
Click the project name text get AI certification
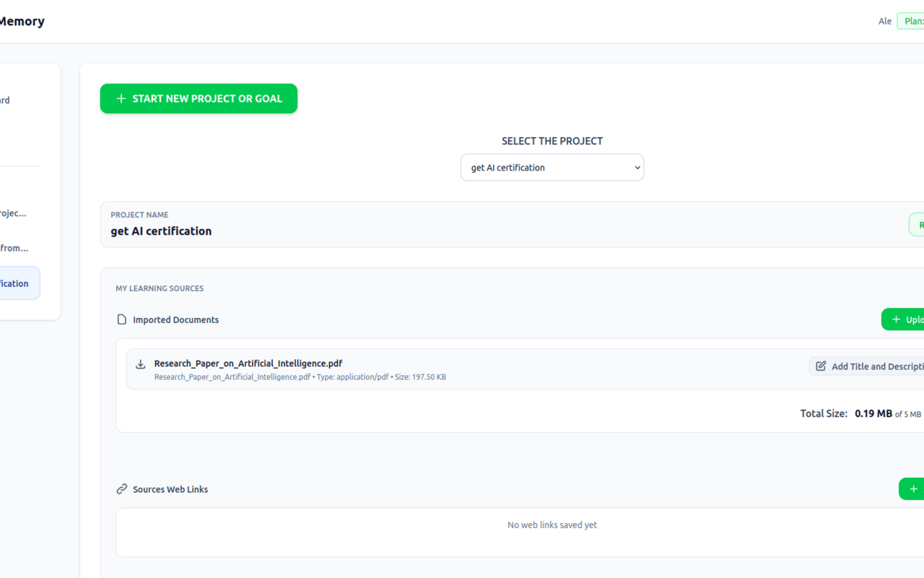point(160,230)
